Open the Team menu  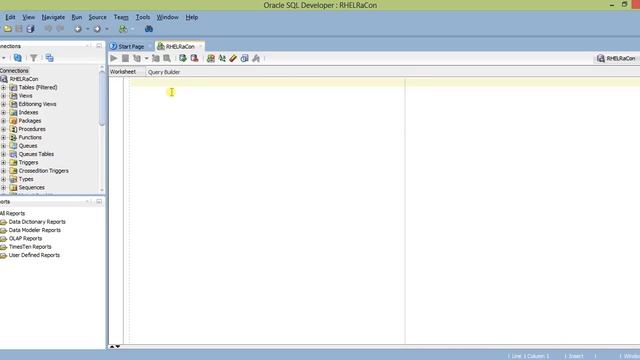point(121,17)
